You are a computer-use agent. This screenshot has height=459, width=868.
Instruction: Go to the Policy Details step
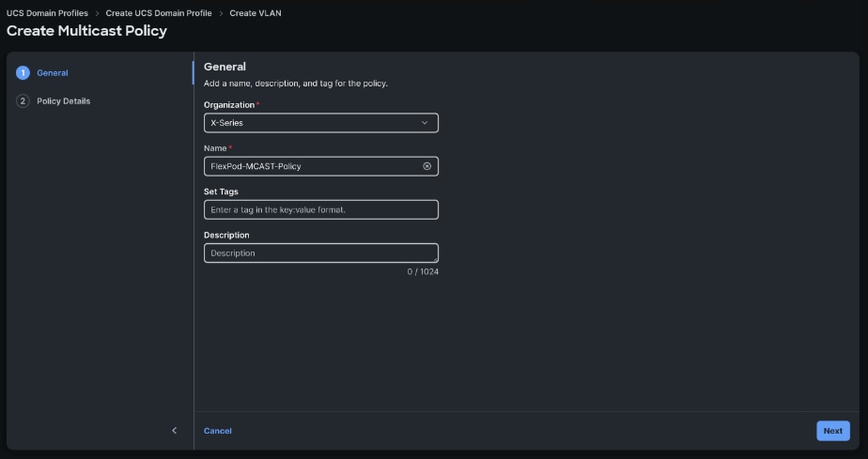(64, 101)
